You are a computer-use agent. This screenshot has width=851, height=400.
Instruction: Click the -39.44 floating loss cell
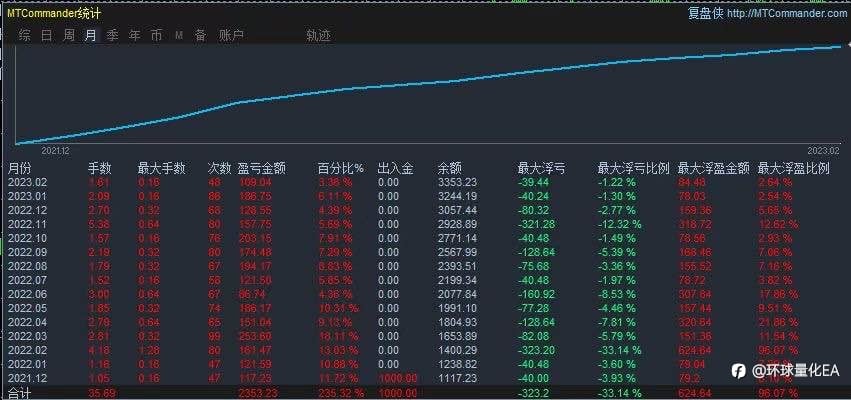(x=535, y=182)
